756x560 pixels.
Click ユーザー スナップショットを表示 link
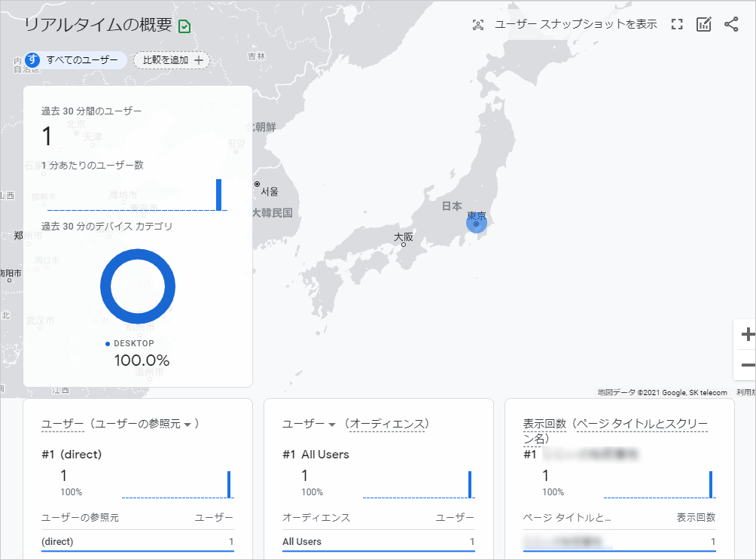coord(576,24)
